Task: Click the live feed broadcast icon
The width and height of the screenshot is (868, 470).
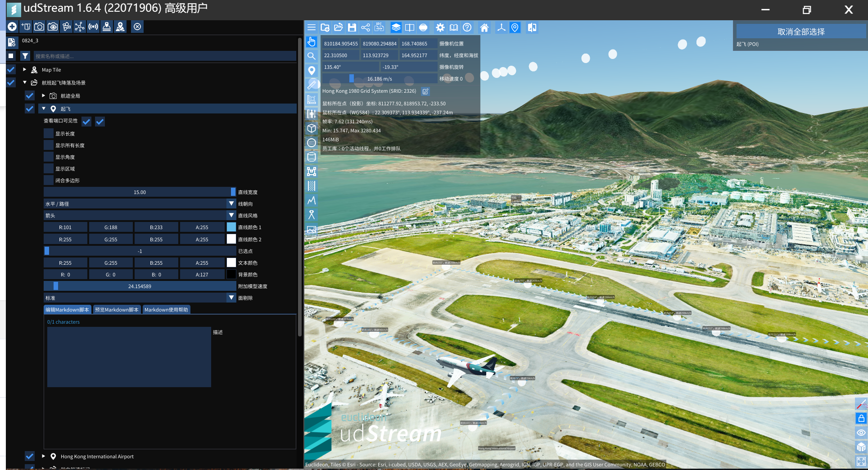Action: click(93, 27)
